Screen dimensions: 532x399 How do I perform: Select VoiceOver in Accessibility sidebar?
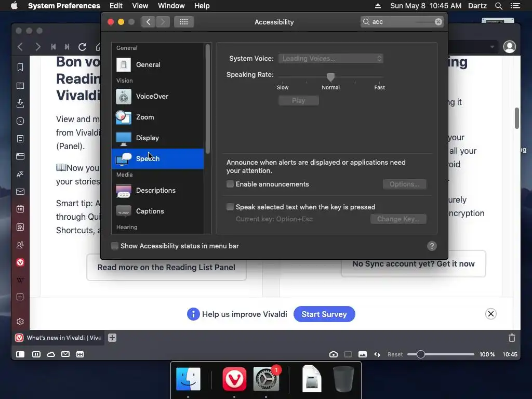pyautogui.click(x=158, y=96)
